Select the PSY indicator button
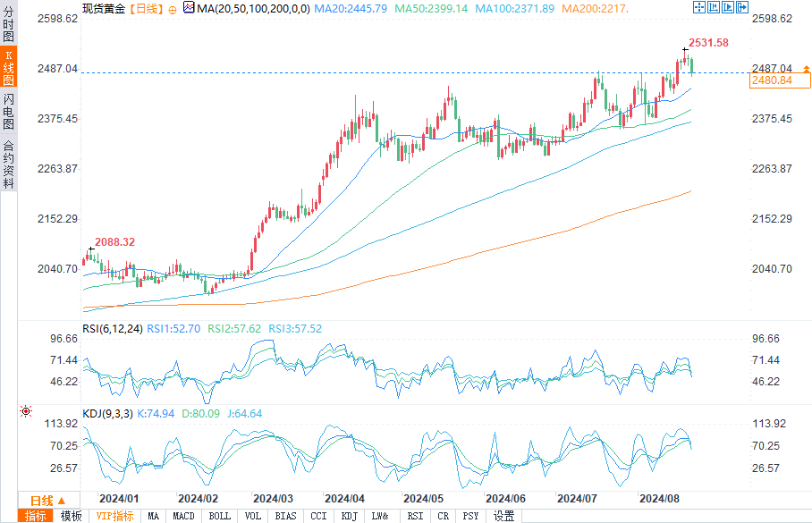This screenshot has width=812, height=523. 470,516
